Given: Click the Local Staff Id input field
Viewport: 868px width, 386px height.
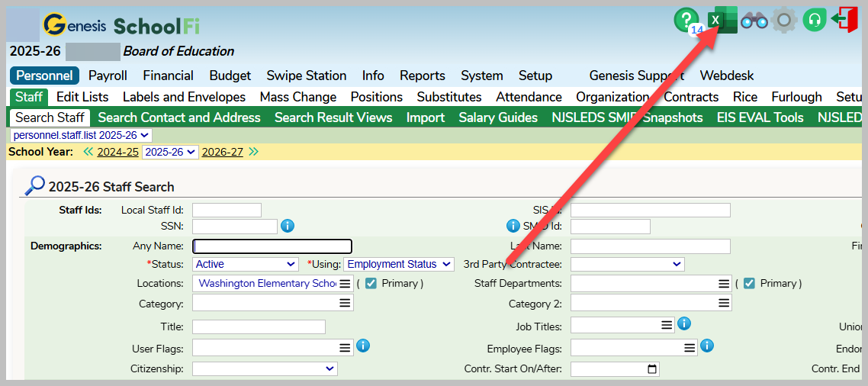Looking at the screenshot, I should pyautogui.click(x=227, y=211).
